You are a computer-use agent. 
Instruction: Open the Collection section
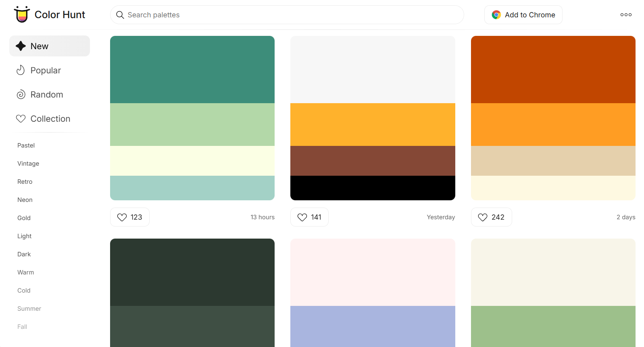point(50,118)
